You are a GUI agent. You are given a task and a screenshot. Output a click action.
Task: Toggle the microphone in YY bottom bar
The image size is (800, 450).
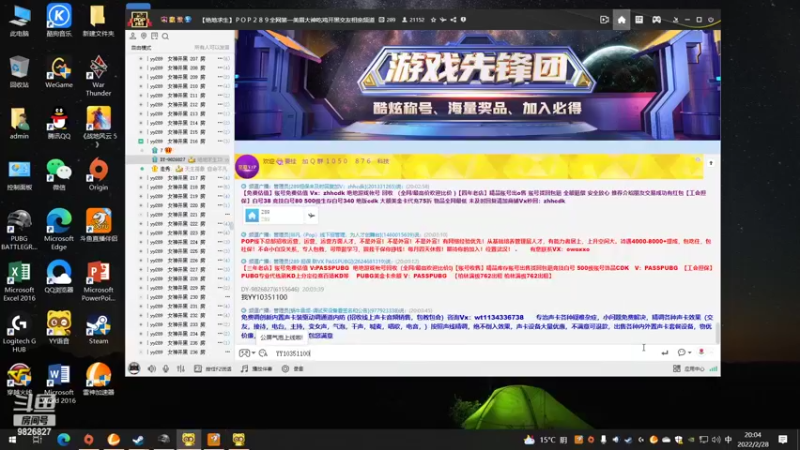166,368
